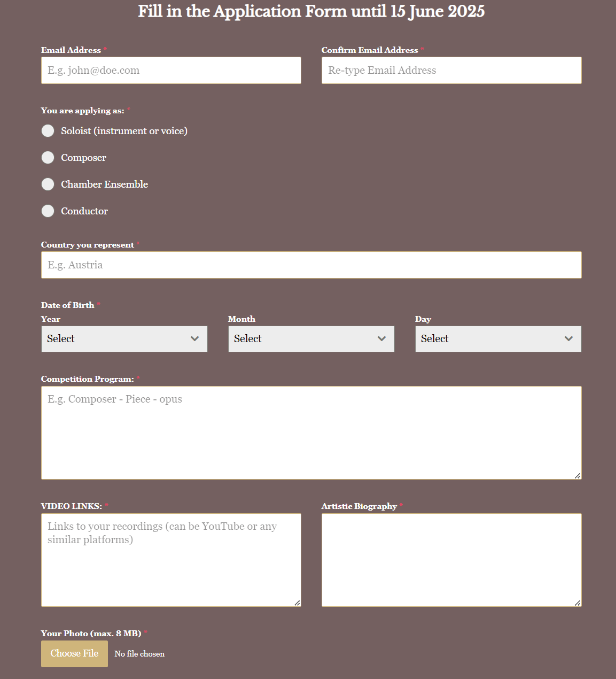Viewport: 616px width, 679px height.
Task: Click the "Date of Birth" label
Action: [x=67, y=305]
